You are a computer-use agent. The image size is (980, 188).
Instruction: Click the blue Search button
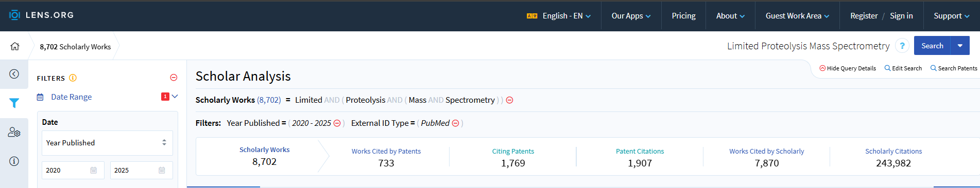click(x=932, y=46)
